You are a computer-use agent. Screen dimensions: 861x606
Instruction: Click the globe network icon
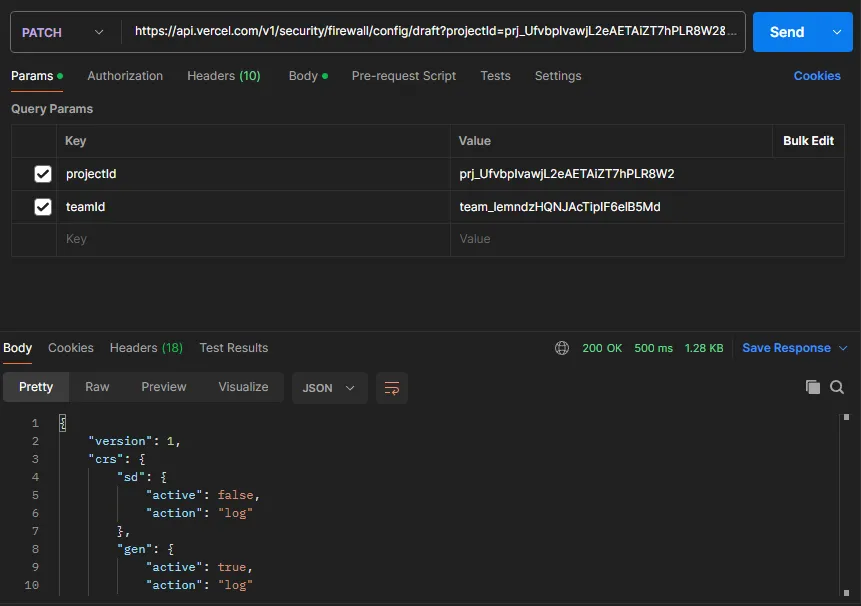[x=562, y=348]
